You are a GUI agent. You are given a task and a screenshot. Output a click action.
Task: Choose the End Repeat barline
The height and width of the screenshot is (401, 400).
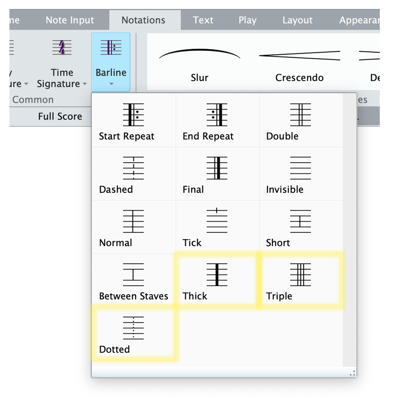point(217,121)
